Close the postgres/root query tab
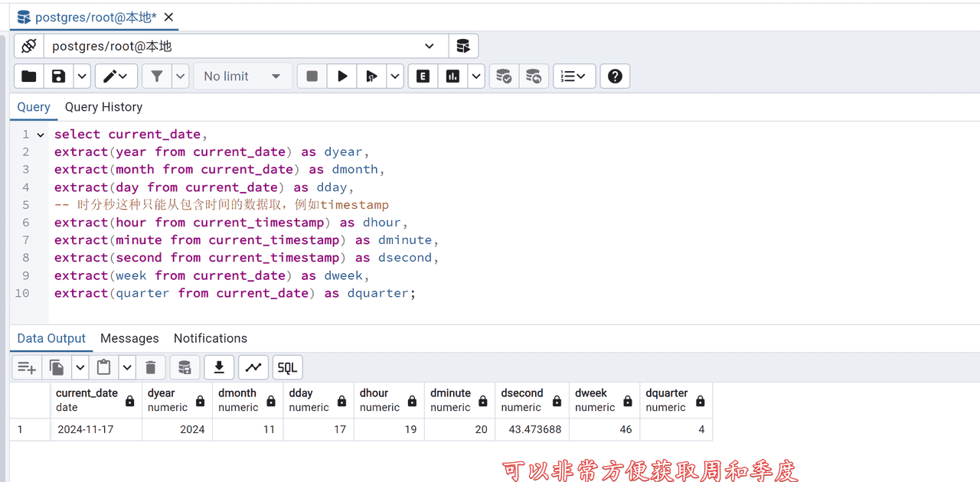 tap(168, 17)
